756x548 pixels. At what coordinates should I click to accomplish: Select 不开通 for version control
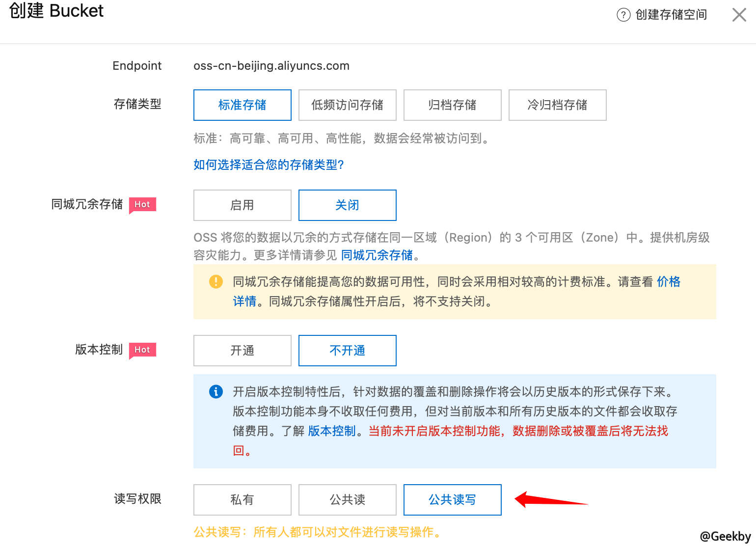tap(348, 351)
